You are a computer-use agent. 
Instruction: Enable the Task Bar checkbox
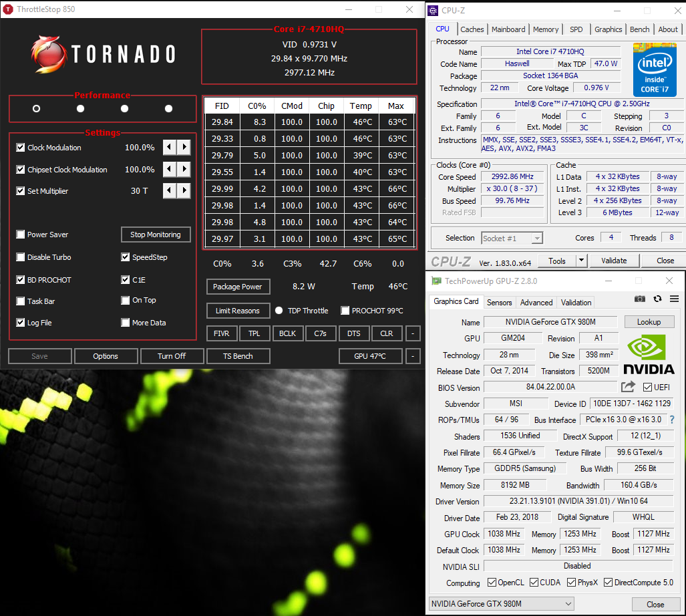[20, 301]
